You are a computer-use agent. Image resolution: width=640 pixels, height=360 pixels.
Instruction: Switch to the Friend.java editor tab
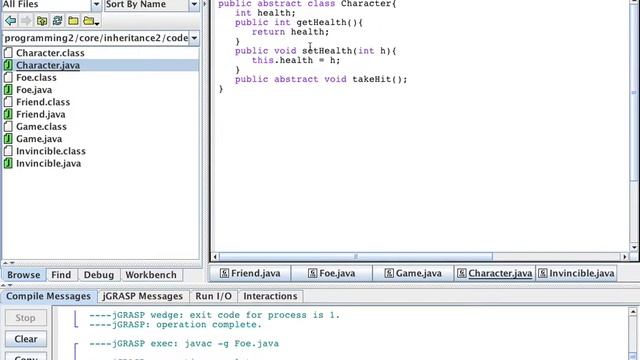click(x=250, y=273)
